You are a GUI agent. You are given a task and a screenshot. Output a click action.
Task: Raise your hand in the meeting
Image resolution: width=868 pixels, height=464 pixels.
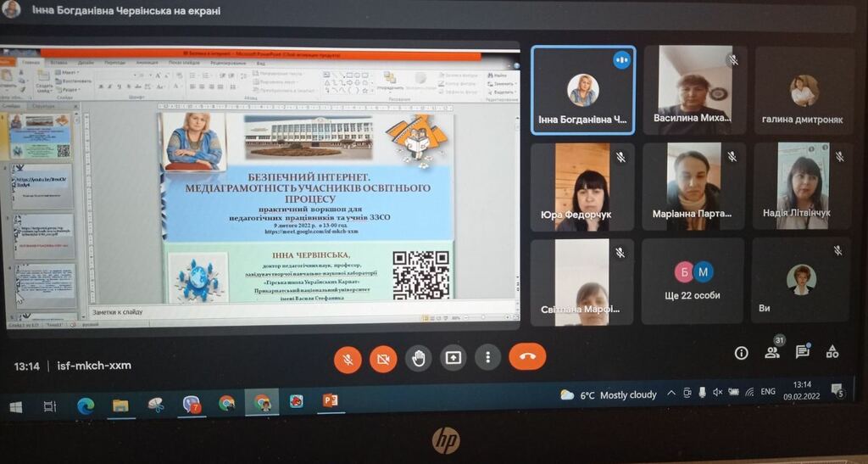coord(418,358)
